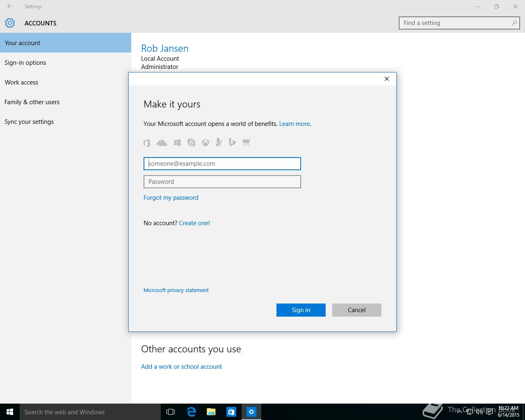Open Sync your settings
525x420 pixels.
(x=66, y=121)
